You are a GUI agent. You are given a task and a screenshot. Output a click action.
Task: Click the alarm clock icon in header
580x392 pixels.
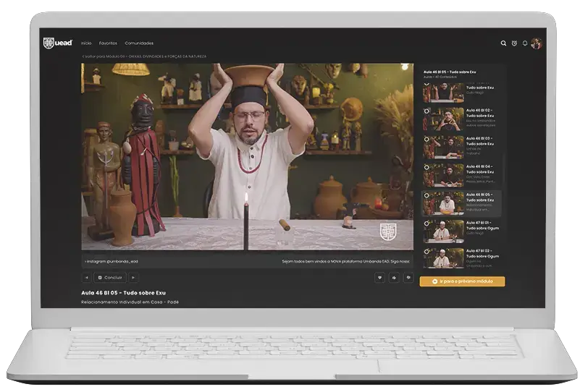coord(514,43)
